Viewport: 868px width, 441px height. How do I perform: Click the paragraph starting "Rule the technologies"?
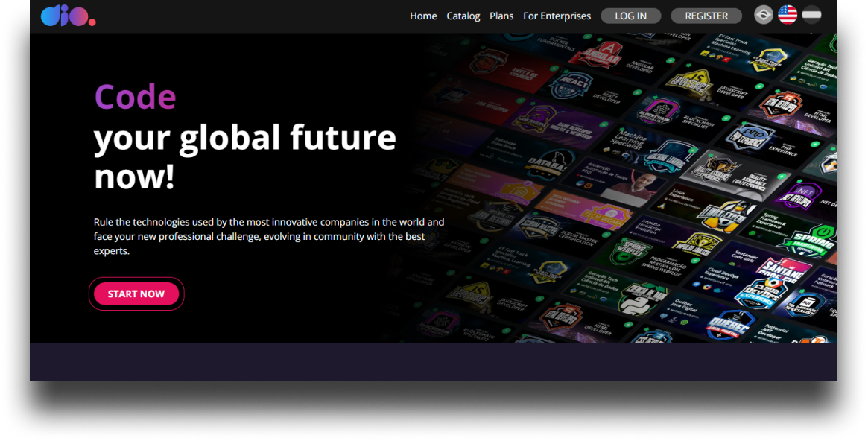click(269, 236)
